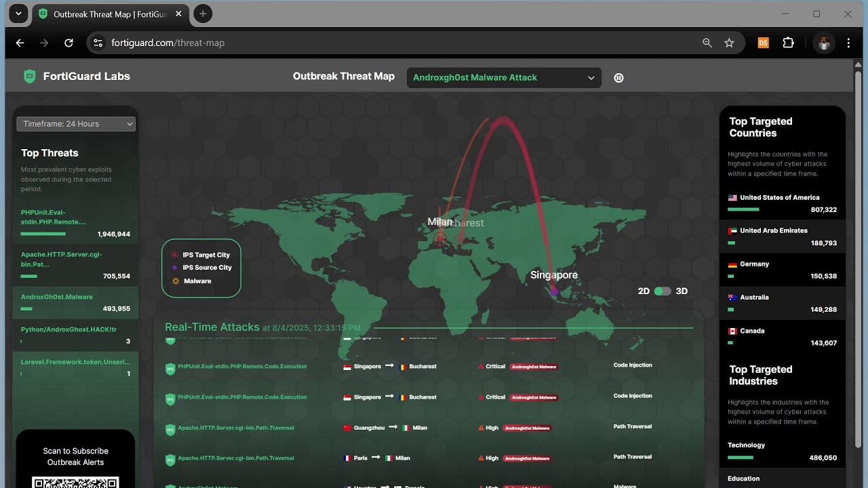Open the Timeframe: 24 Hours dropdown
The height and width of the screenshot is (488, 868).
point(76,124)
